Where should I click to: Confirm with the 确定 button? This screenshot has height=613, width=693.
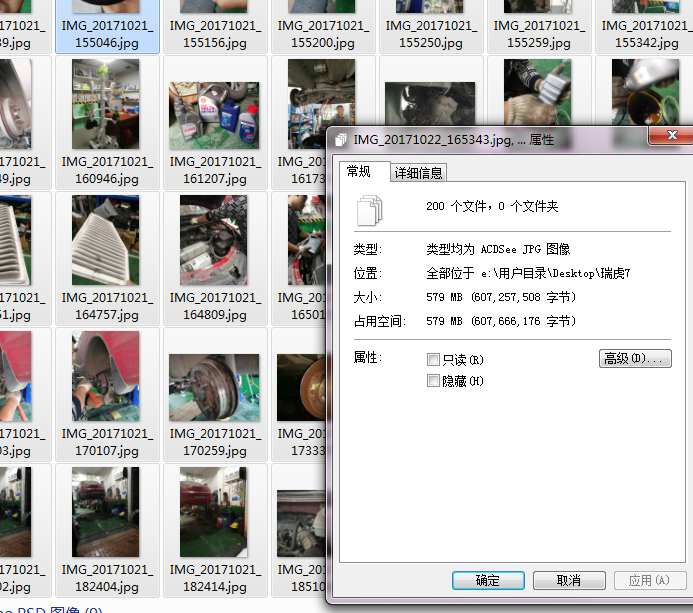(x=487, y=580)
